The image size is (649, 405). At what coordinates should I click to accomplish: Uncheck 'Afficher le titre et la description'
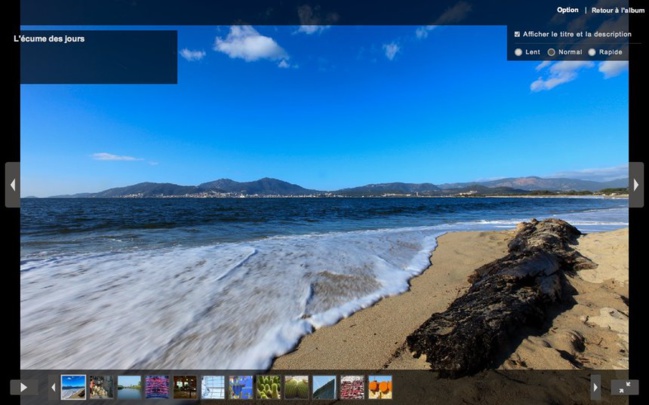[x=516, y=34]
